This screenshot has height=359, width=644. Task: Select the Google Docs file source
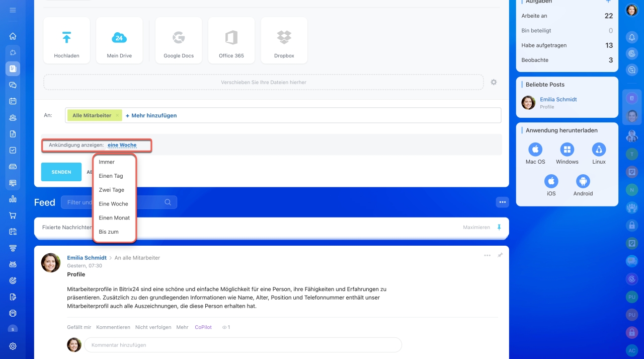click(179, 40)
